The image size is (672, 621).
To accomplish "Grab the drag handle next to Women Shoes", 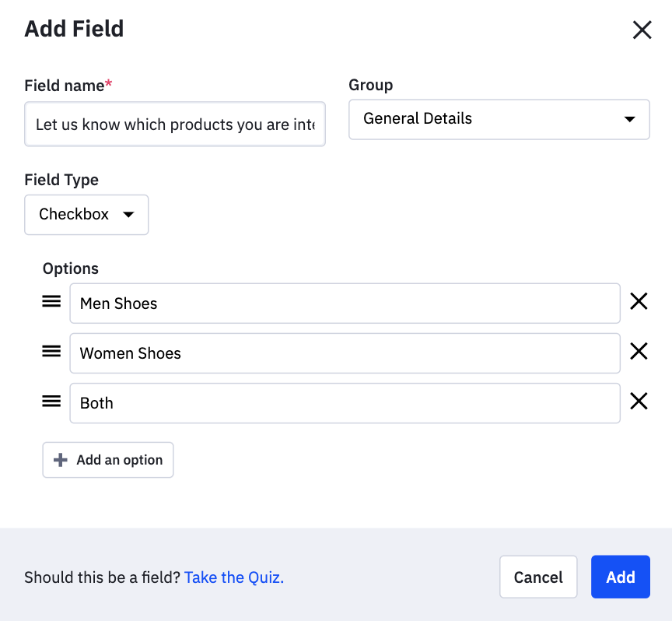I will pyautogui.click(x=51, y=351).
